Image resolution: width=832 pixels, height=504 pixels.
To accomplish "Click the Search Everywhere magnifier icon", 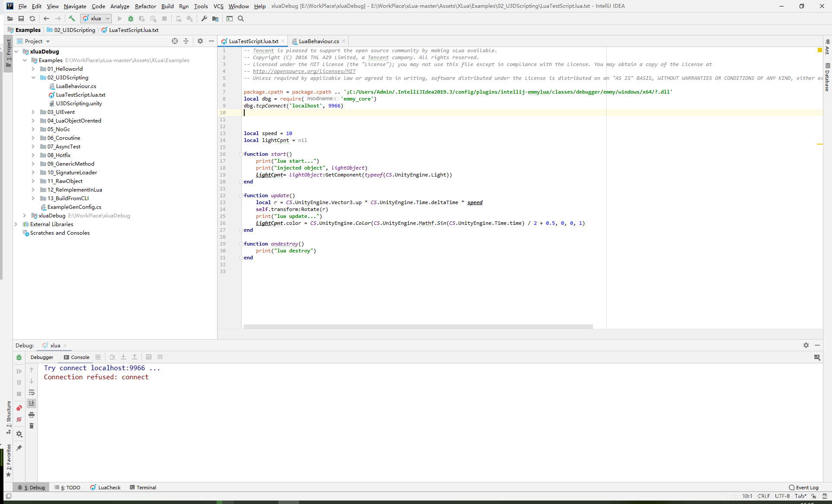I will coord(241,19).
